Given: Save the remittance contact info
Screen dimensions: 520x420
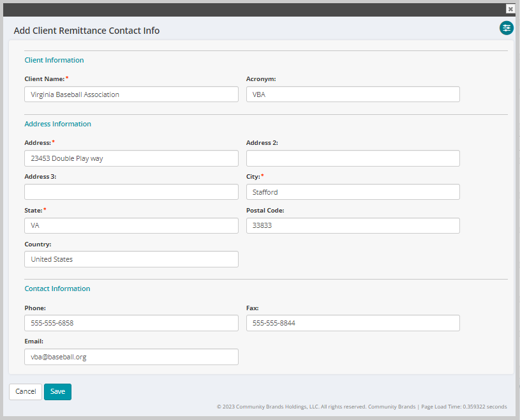Looking at the screenshot, I should [x=57, y=391].
